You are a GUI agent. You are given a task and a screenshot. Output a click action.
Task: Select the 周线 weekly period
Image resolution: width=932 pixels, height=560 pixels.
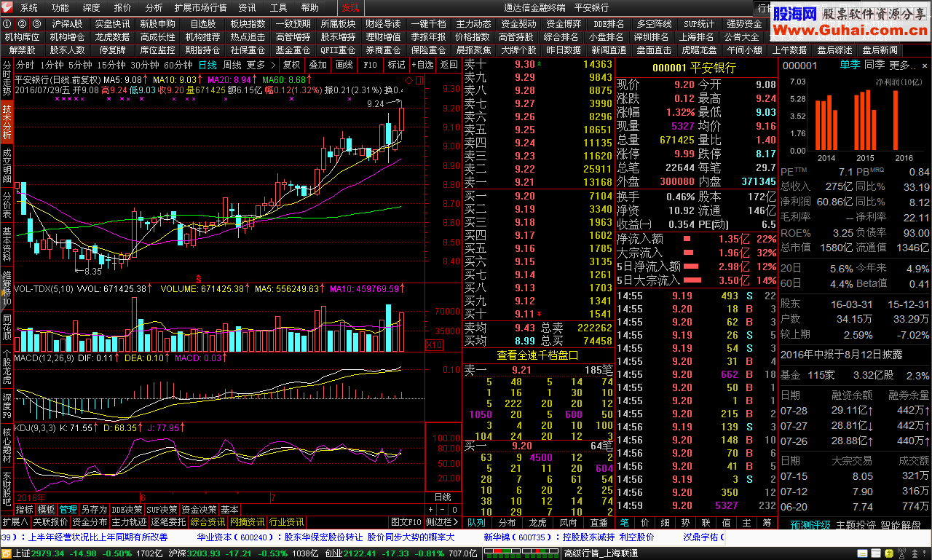[232, 65]
